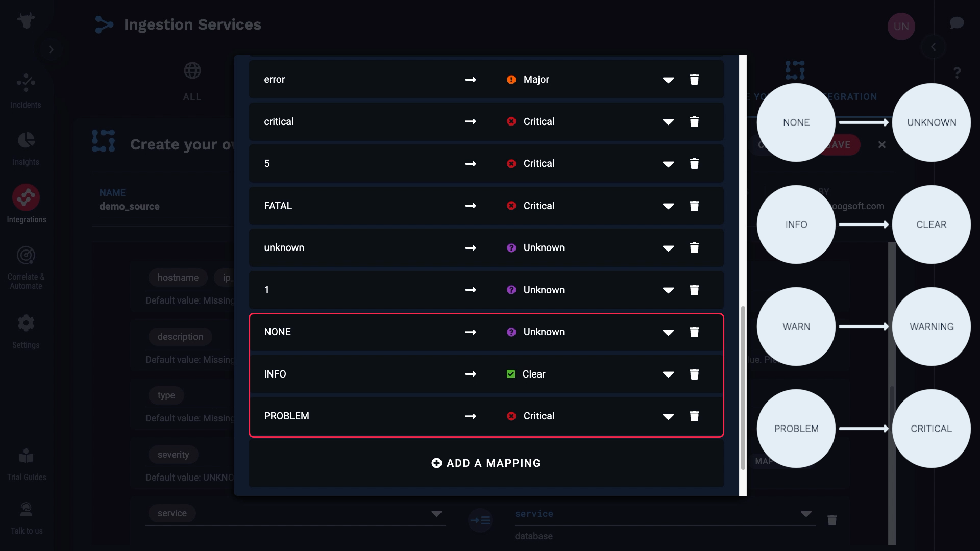Click Add a Mapping button
The width and height of the screenshot is (980, 551).
pyautogui.click(x=486, y=463)
